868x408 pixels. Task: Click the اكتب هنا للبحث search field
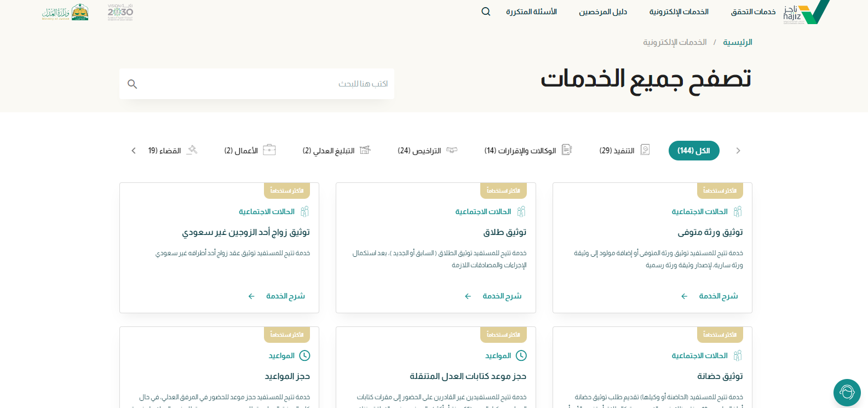263,84
